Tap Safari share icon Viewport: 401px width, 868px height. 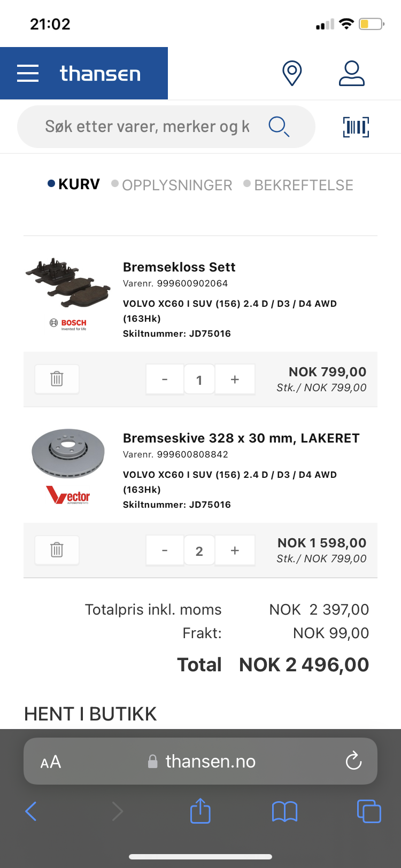point(200,811)
